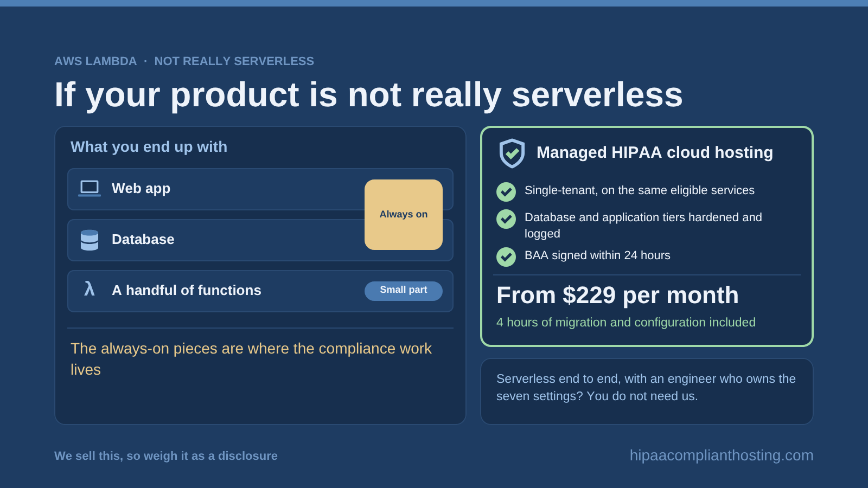
Task: Click the AWS LAMBDA breadcrumb label
Action: tap(95, 61)
